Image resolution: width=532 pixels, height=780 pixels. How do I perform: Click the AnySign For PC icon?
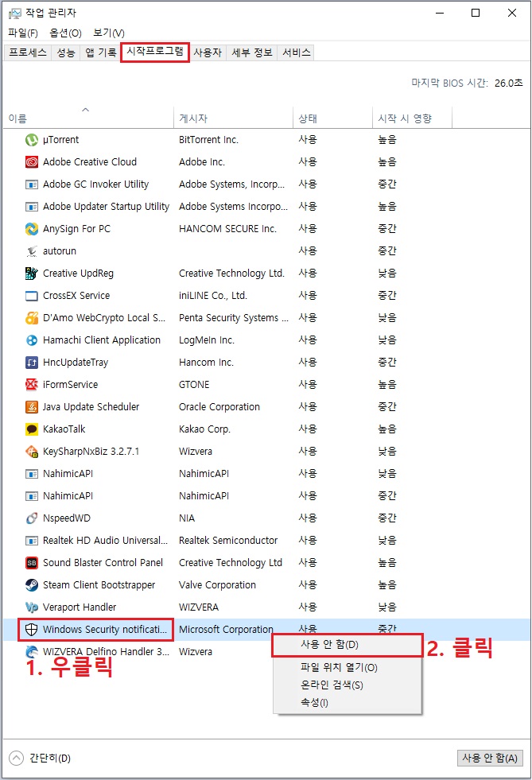31,229
